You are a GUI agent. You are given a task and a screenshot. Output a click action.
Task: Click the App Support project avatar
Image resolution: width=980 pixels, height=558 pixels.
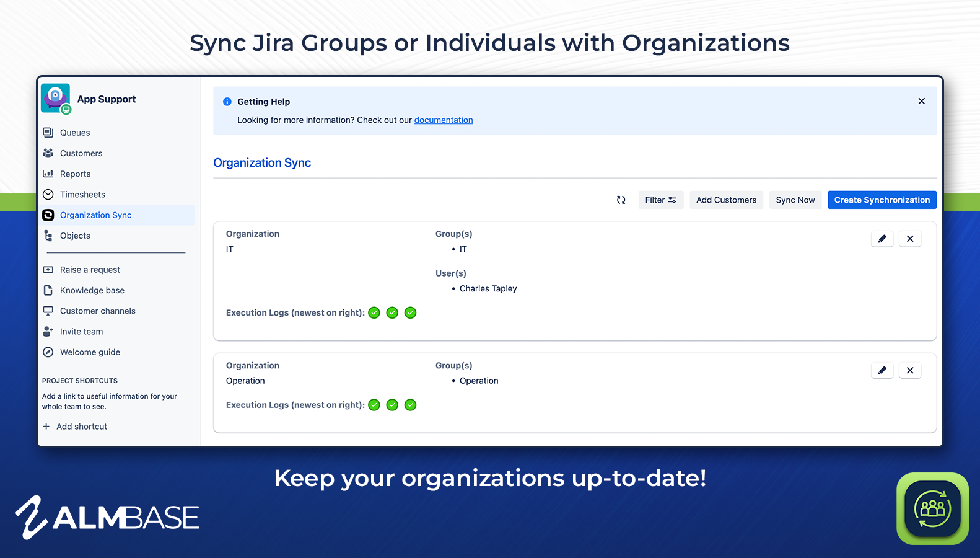point(56,99)
